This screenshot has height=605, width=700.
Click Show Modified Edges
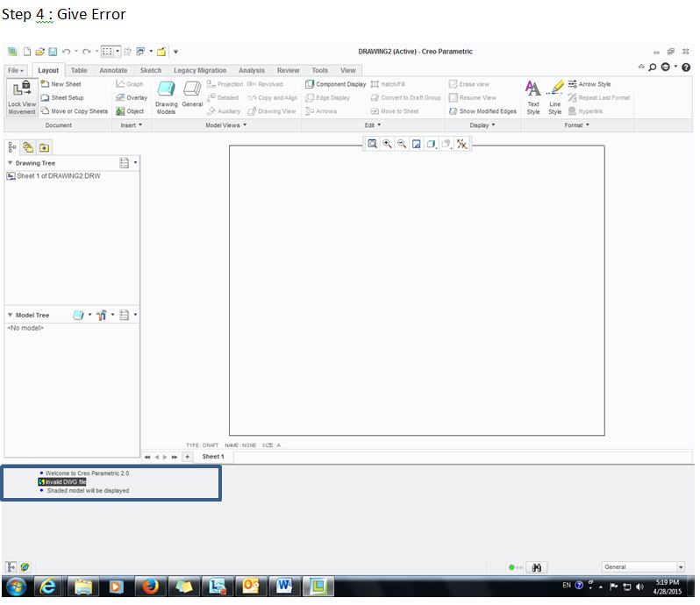tap(482, 111)
